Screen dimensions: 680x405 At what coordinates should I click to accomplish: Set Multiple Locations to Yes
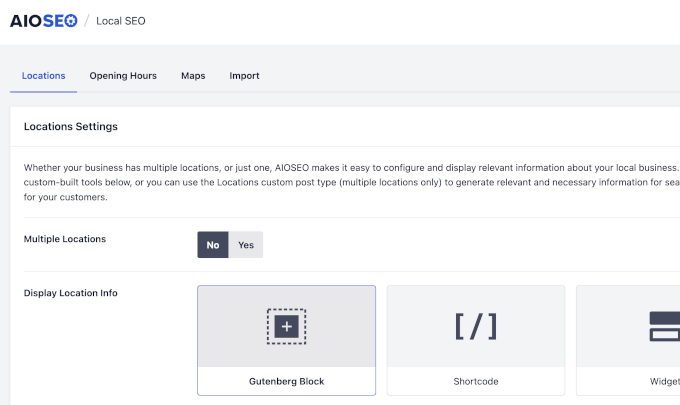click(x=246, y=245)
